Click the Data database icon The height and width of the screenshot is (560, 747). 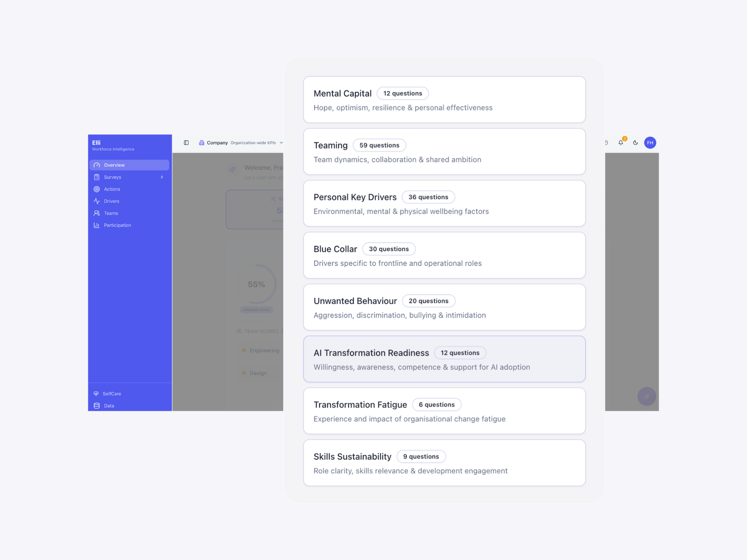(x=97, y=406)
